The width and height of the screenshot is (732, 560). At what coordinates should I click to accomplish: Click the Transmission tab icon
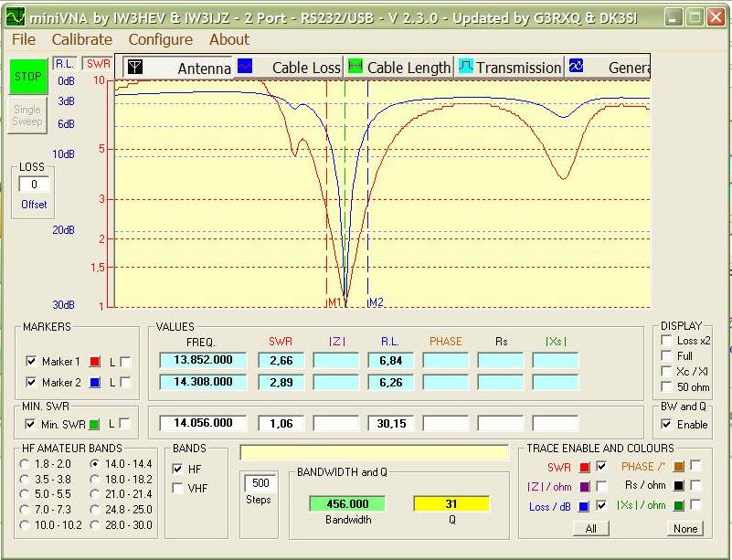[465, 67]
